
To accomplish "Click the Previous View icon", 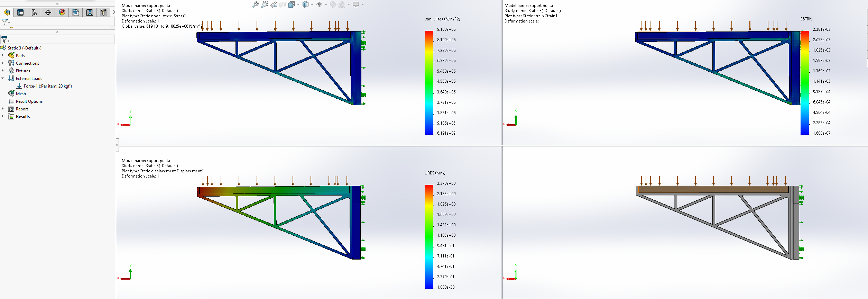I will click(x=274, y=4).
